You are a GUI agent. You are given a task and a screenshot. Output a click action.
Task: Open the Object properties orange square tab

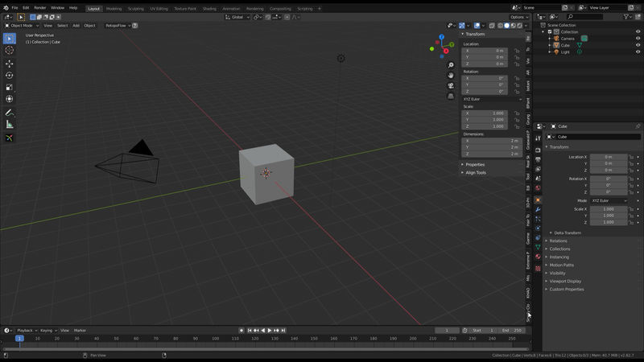[x=538, y=200]
